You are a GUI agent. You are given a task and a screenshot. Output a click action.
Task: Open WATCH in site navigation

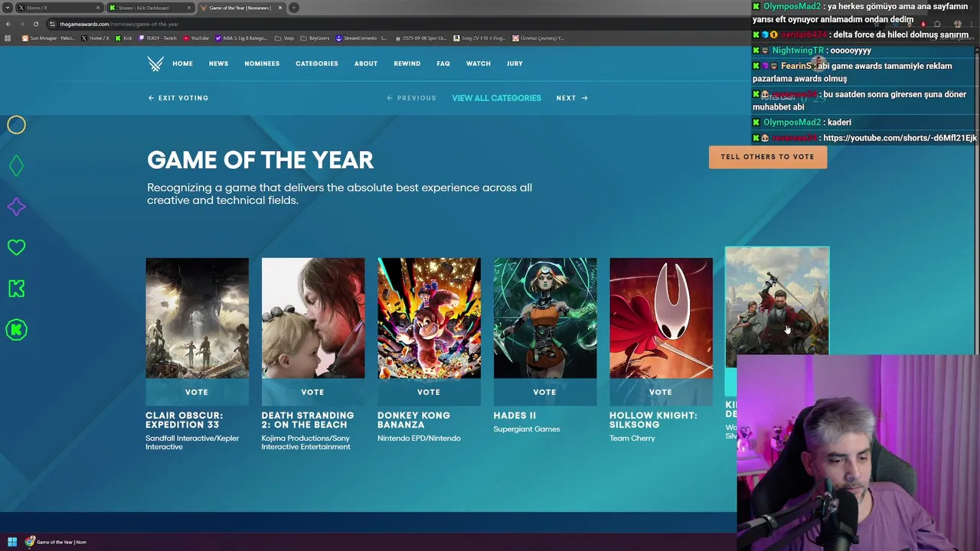tap(479, 64)
